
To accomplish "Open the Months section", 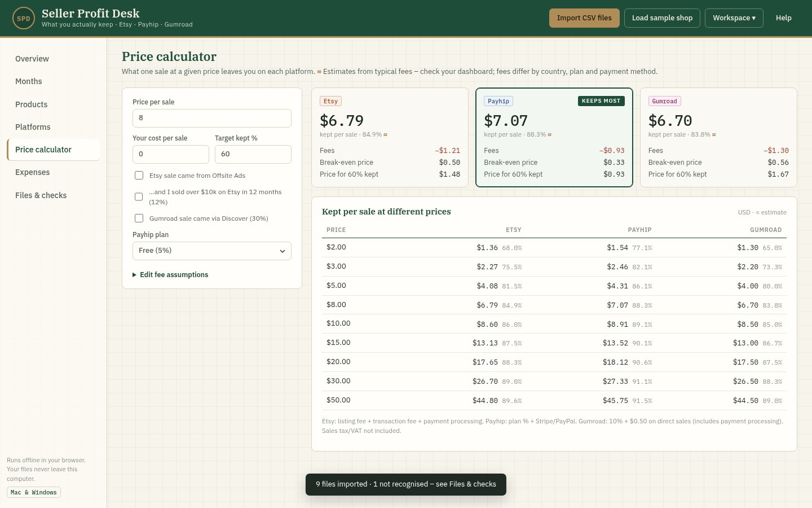I will pos(54,81).
